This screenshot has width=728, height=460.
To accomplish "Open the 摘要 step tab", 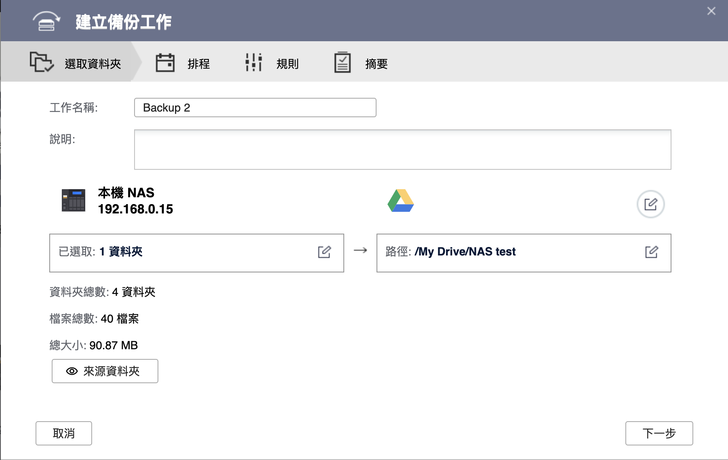I will [376, 64].
